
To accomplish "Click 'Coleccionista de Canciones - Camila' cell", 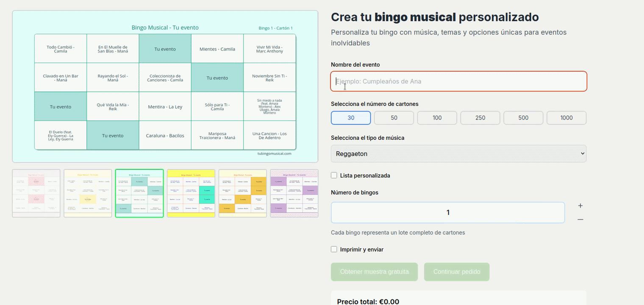I will [165, 78].
